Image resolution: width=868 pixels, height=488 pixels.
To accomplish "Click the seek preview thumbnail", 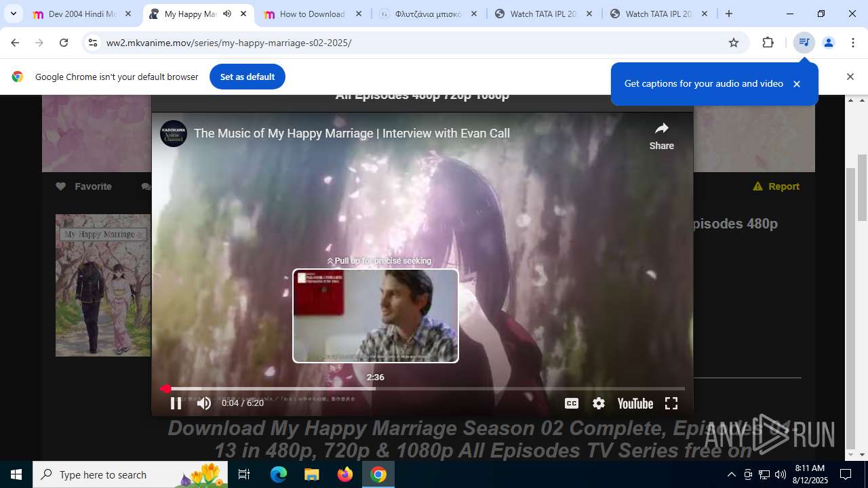I will pyautogui.click(x=376, y=316).
